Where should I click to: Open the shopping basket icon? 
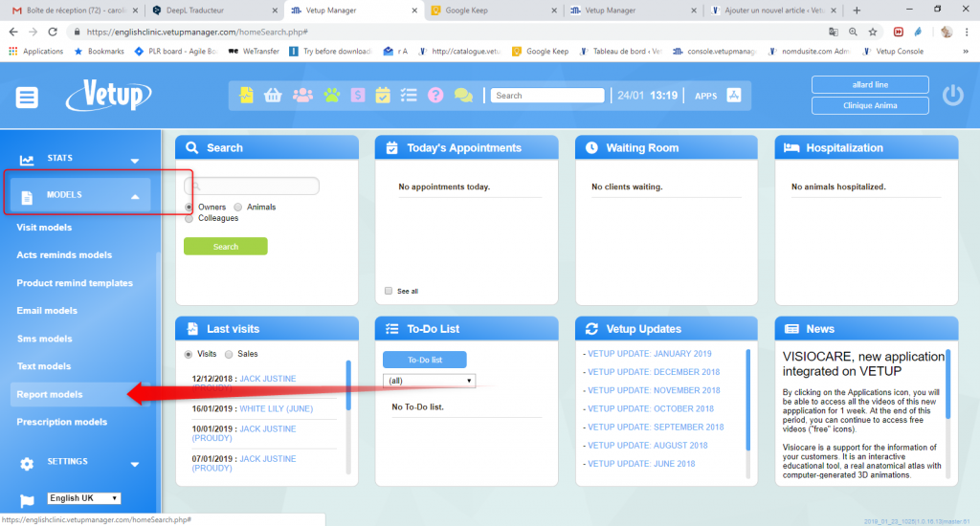273,95
